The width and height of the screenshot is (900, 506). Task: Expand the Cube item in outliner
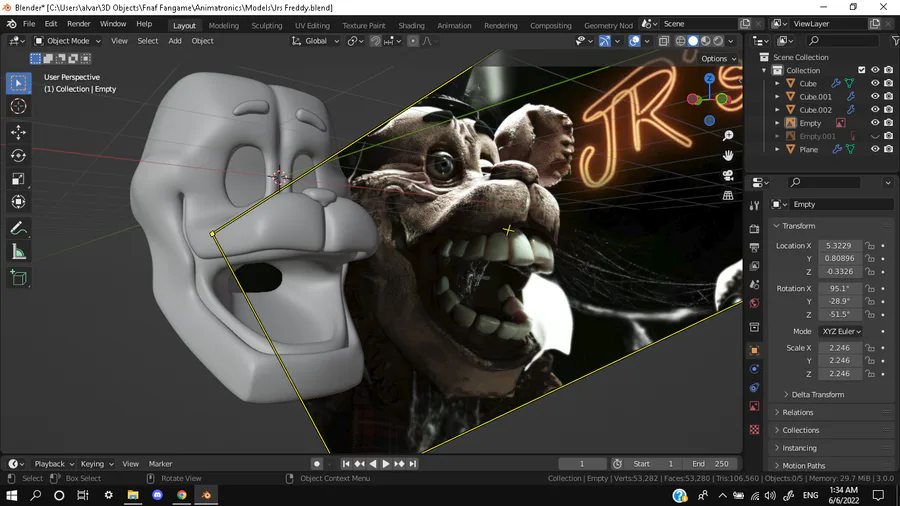click(x=777, y=83)
